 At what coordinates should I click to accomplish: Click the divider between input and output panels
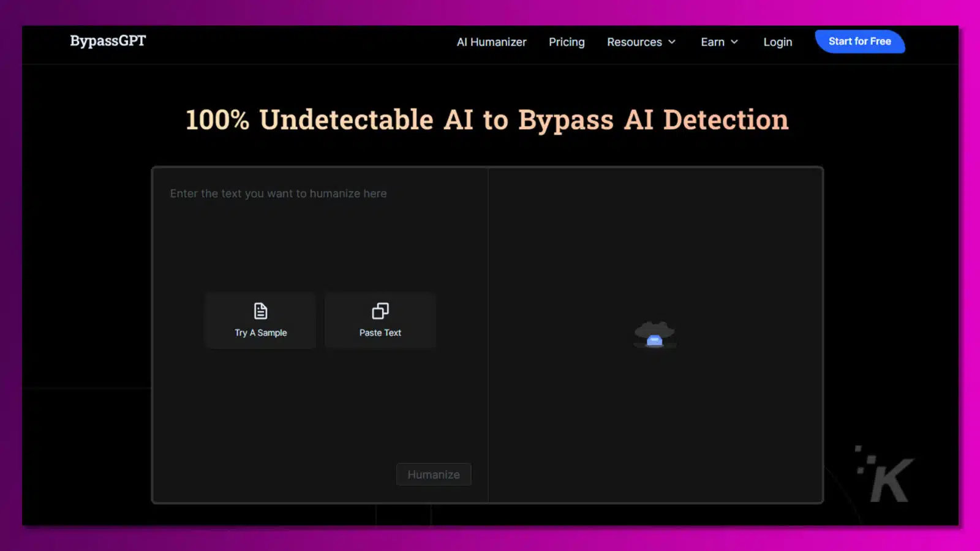pyautogui.click(x=488, y=334)
